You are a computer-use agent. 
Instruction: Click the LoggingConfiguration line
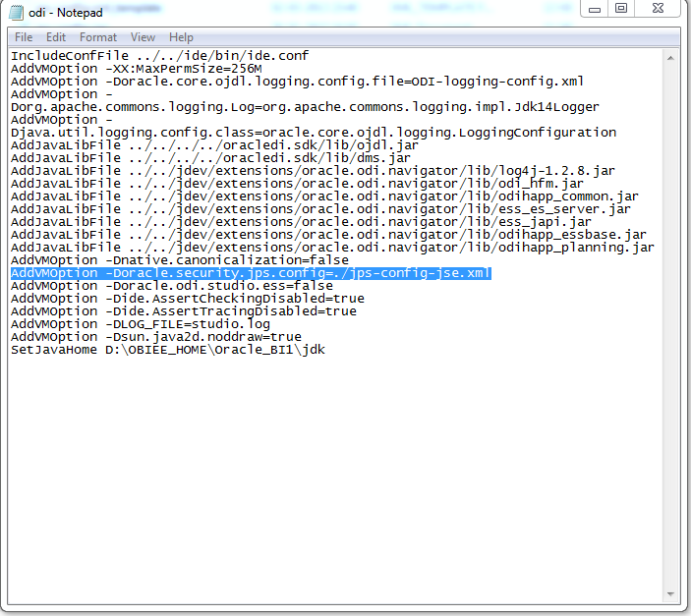pyautogui.click(x=314, y=133)
